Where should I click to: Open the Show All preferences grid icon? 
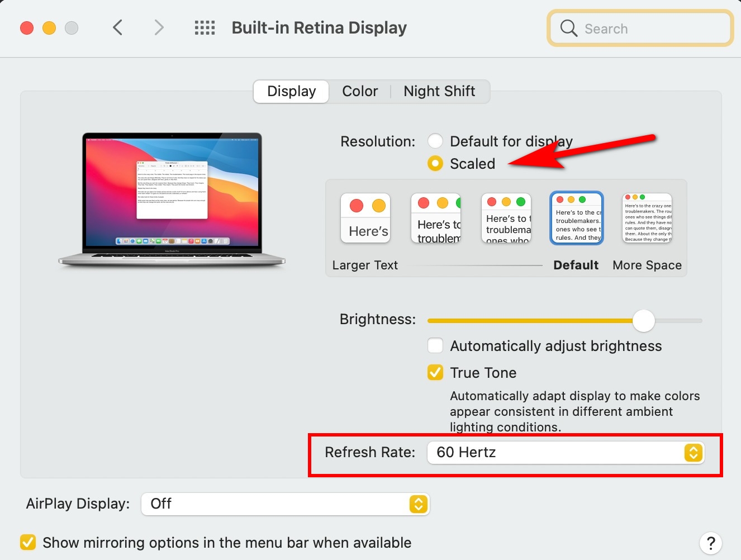coord(204,27)
